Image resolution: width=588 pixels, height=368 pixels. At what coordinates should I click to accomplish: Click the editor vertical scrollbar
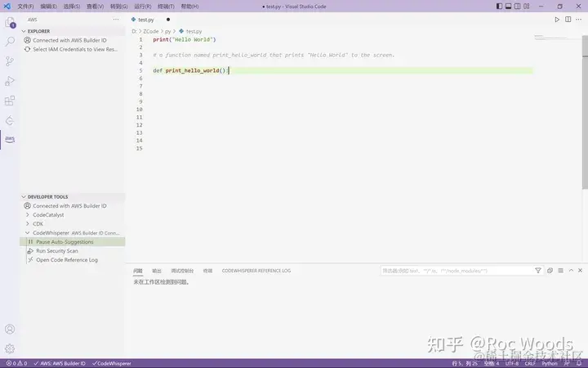585,113
